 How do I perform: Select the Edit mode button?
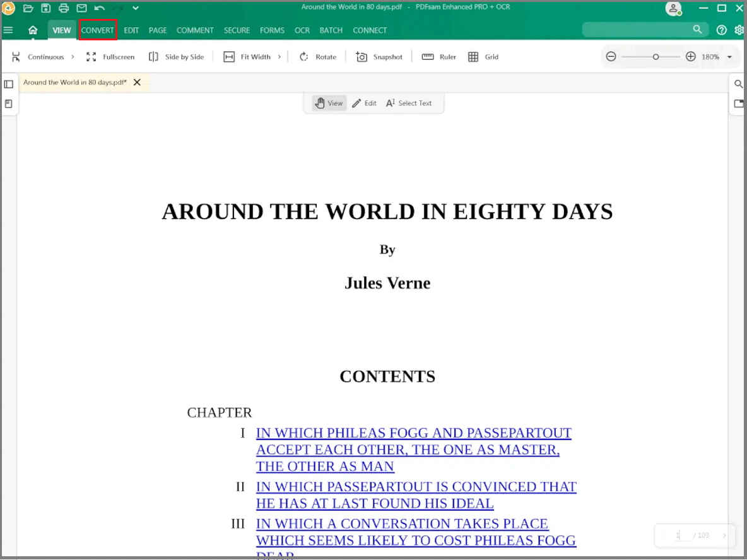pyautogui.click(x=364, y=103)
